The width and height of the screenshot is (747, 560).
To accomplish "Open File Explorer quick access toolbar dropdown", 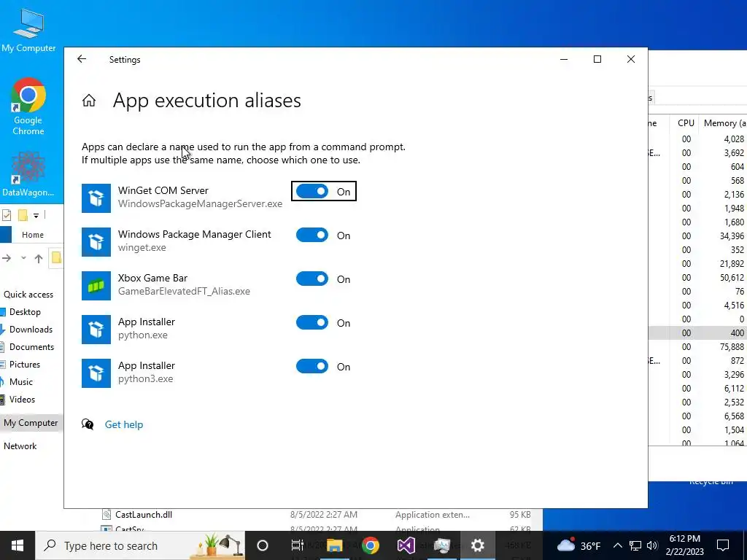I will tap(36, 216).
